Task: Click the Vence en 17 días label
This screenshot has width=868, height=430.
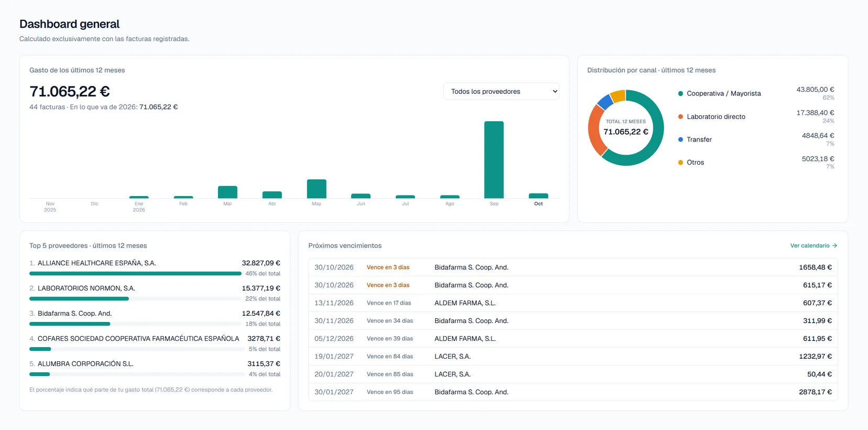Action: 389,303
